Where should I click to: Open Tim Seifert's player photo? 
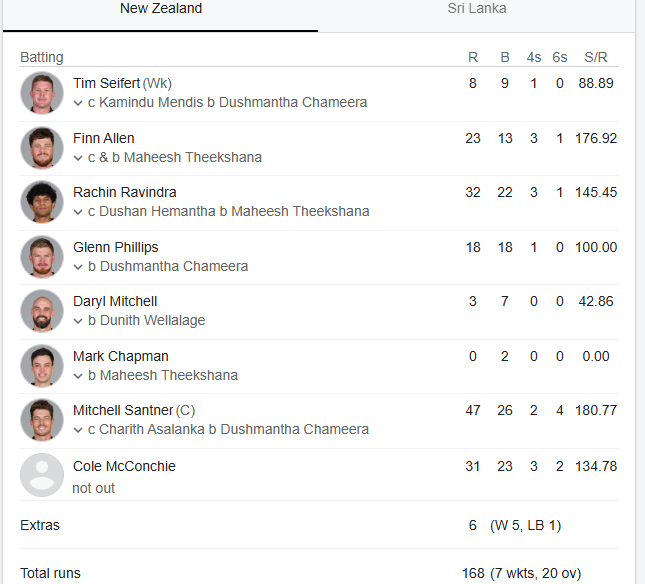pos(42,93)
